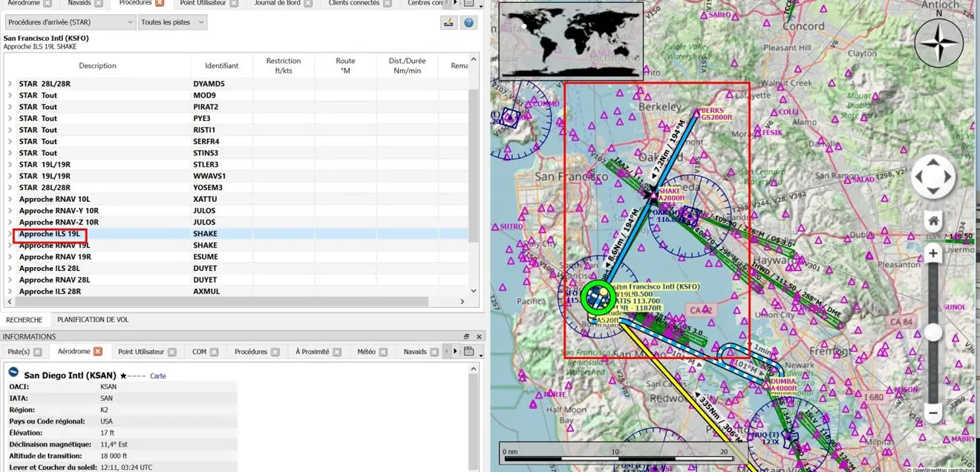
Task: Expand the STAR 19L/19R STLER3 row
Action: (10, 164)
